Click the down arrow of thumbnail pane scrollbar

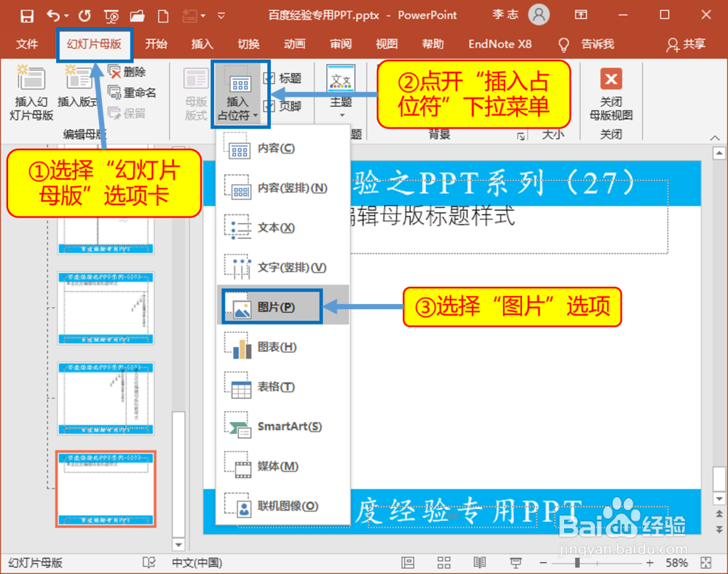click(x=178, y=544)
